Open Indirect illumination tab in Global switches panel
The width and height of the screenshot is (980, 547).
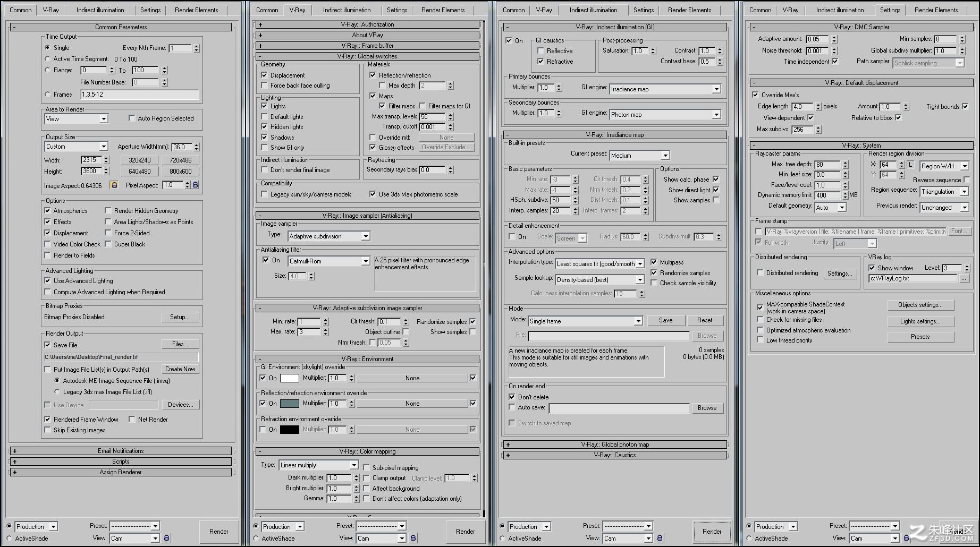click(x=347, y=10)
